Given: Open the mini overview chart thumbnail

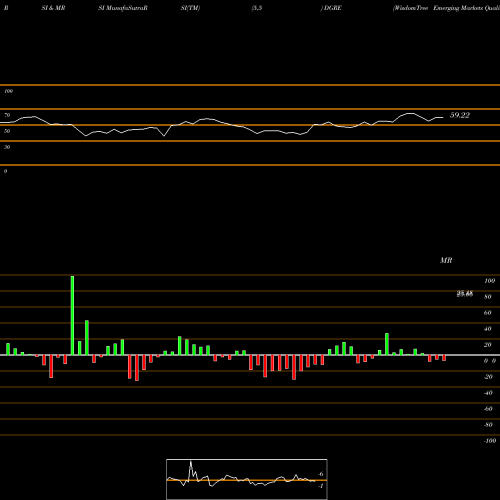Looking at the screenshot, I should click(247, 479).
